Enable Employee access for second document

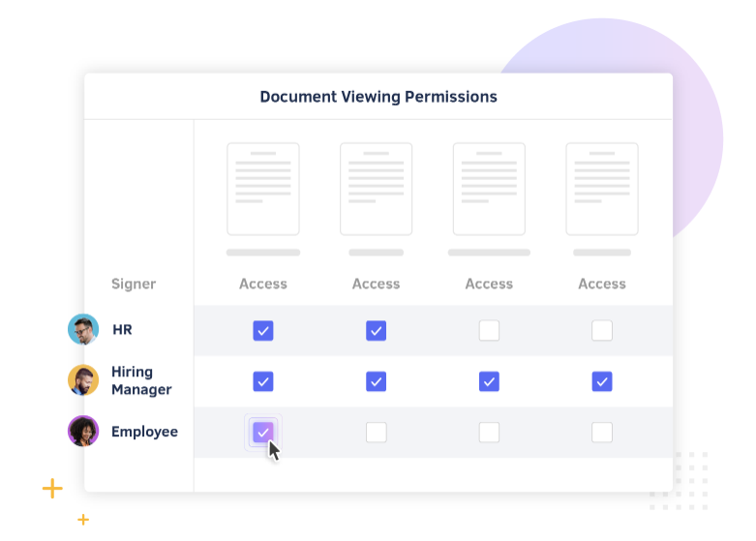coord(377,433)
